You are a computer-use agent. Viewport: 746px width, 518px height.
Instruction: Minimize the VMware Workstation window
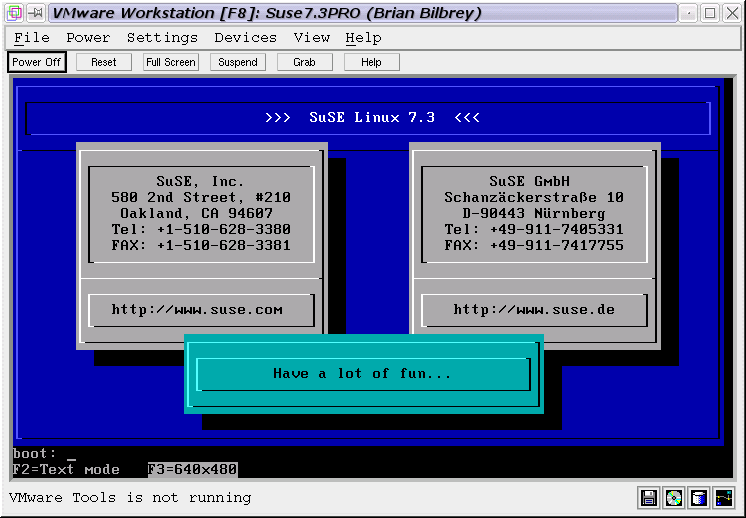[689, 13]
